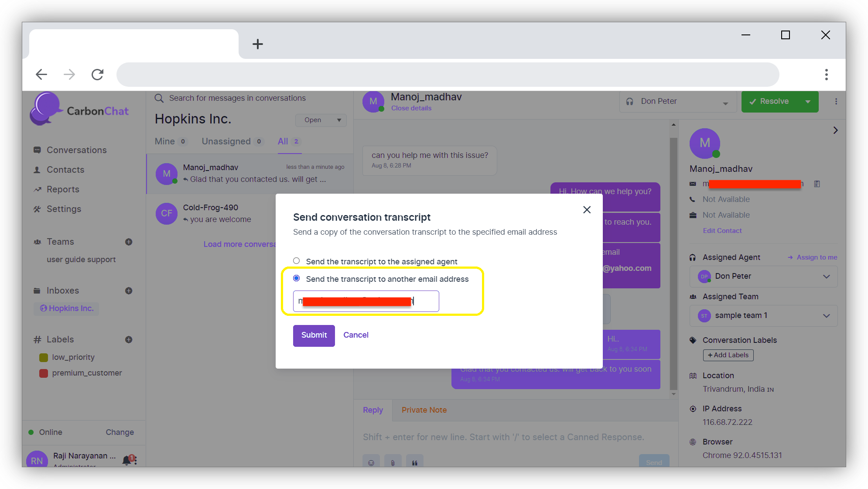Collapse the contact sidebar chevron
Screen dimensions: 868x489
pos(835,130)
